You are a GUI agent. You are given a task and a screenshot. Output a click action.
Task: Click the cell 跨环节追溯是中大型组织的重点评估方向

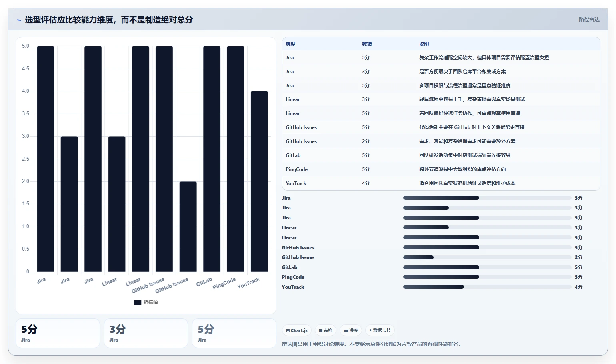(462, 169)
